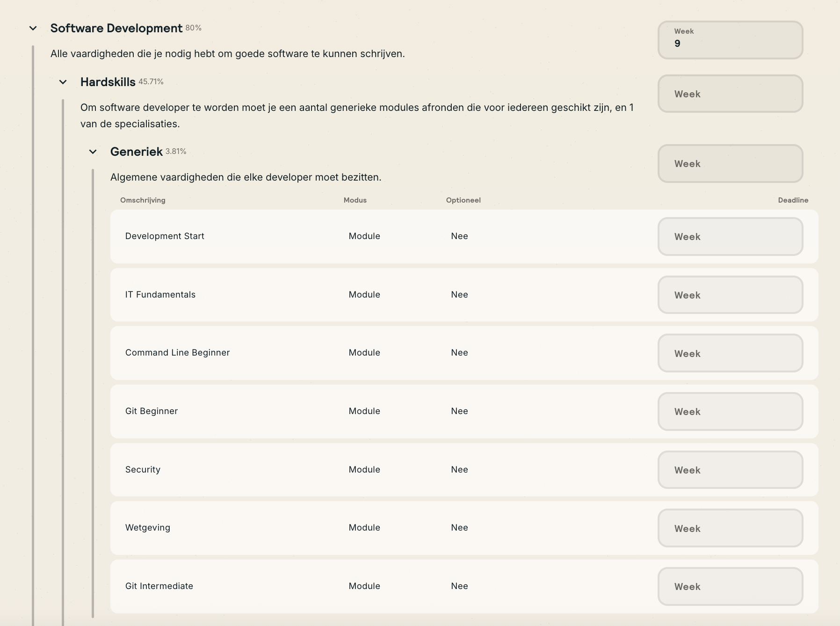Click the Software Development week 9 field
Viewport: 840px width, 626px height.
coord(730,40)
